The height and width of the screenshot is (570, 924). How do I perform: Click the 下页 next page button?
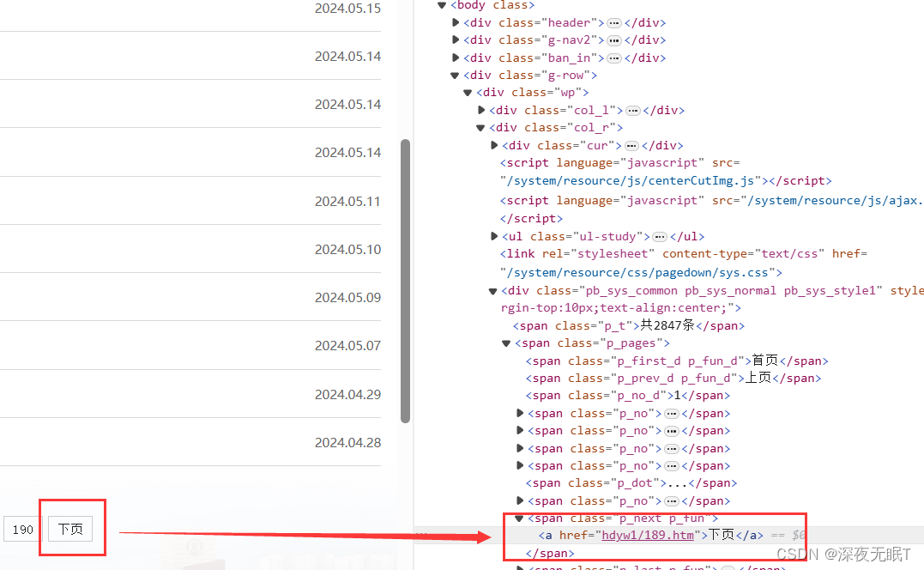tap(70, 530)
